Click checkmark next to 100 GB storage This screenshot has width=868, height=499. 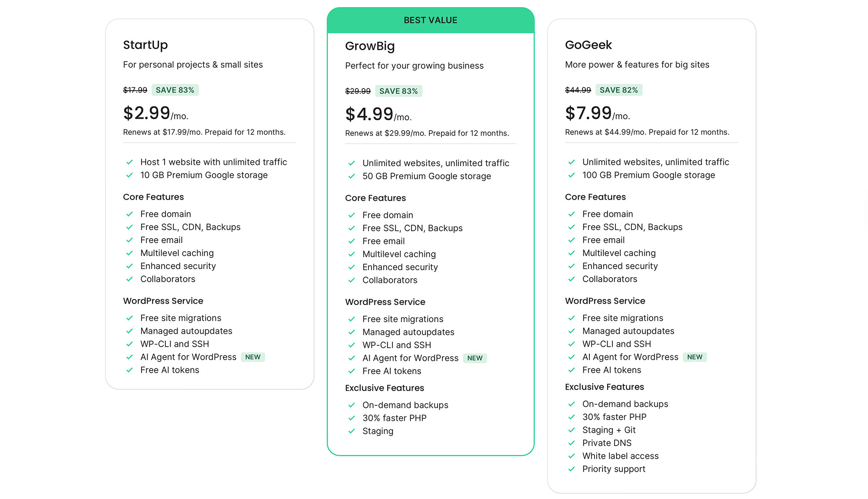(572, 175)
